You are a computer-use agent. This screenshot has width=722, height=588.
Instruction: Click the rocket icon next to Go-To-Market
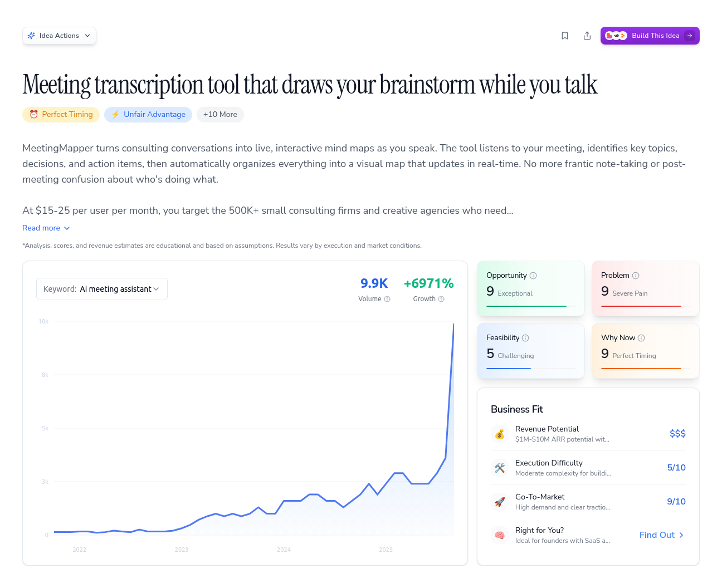coord(500,502)
